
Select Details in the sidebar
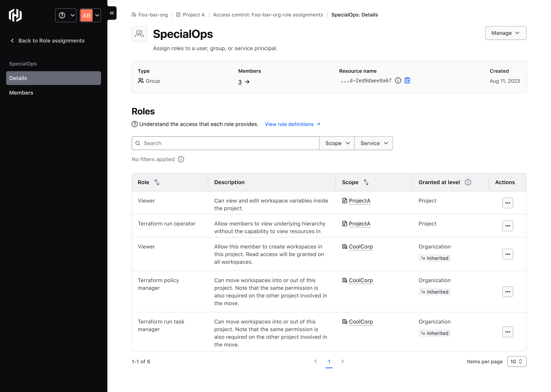[53, 78]
